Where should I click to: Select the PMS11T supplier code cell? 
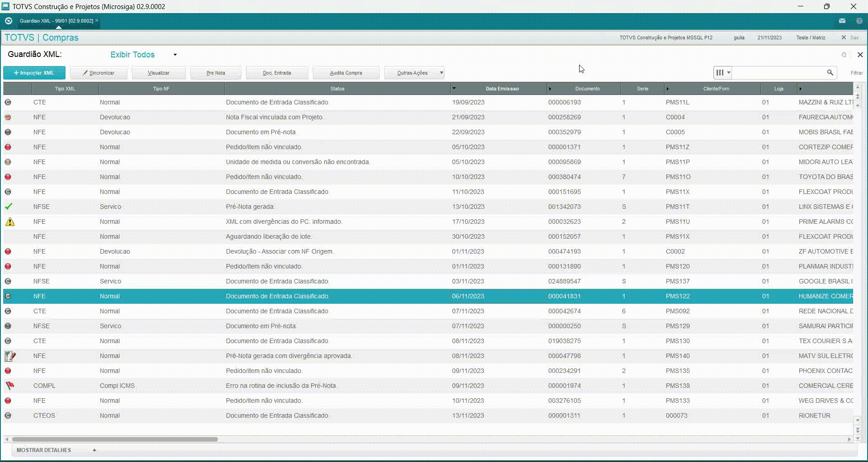click(712, 207)
